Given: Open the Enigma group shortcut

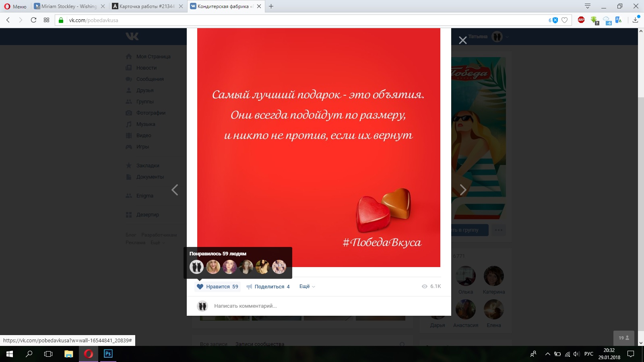Looking at the screenshot, I should pyautogui.click(x=144, y=196).
